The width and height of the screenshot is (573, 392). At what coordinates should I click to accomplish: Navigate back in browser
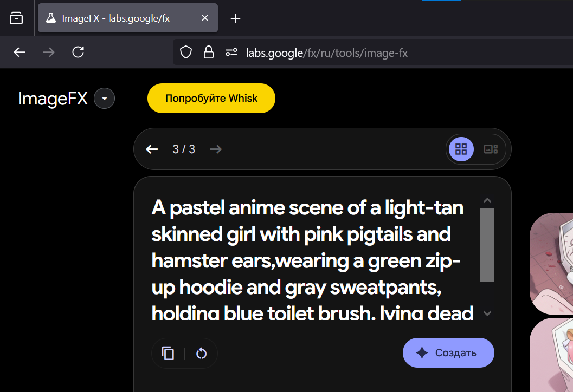click(20, 52)
